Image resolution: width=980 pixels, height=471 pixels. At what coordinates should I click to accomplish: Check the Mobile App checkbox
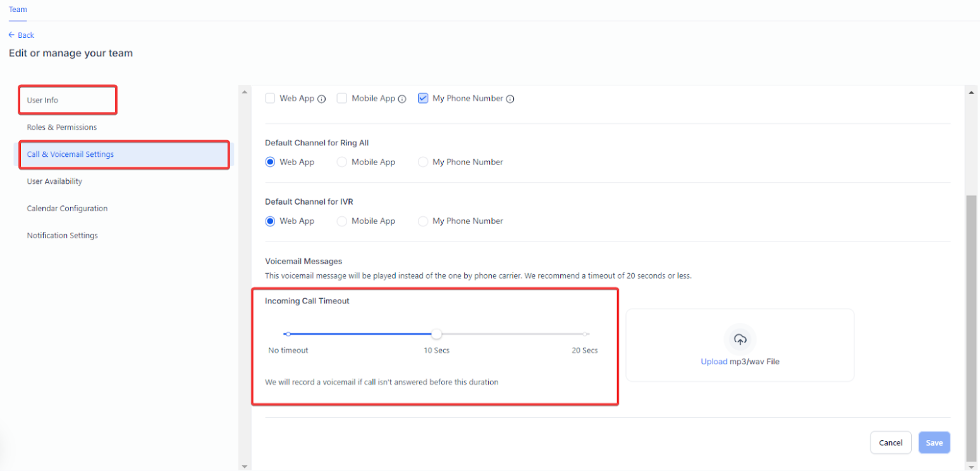(342, 99)
